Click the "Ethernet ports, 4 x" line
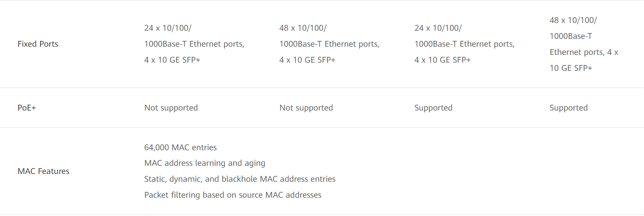 point(584,52)
